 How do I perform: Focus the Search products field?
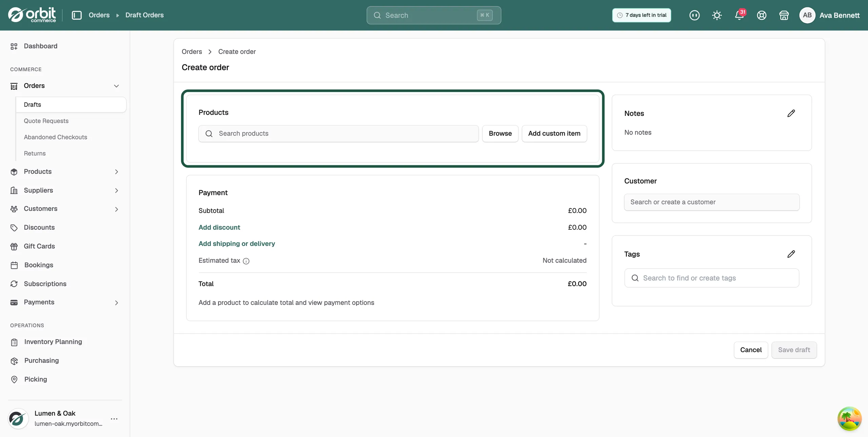click(338, 133)
